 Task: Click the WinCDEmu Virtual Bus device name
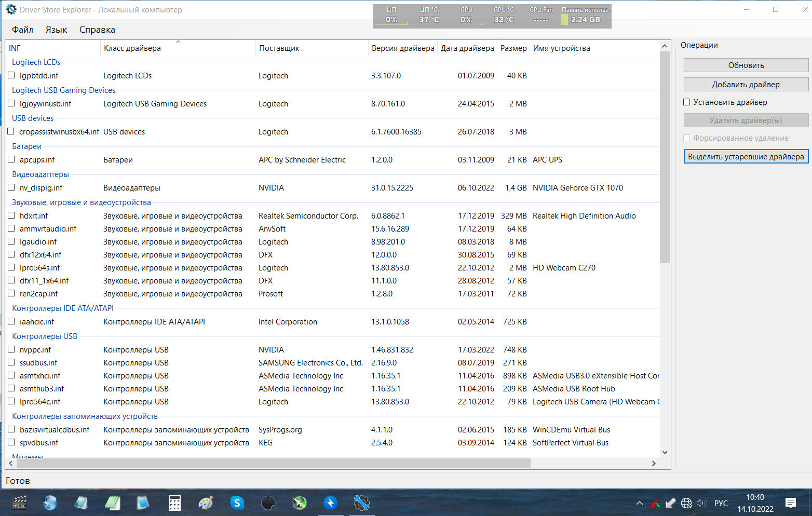571,430
